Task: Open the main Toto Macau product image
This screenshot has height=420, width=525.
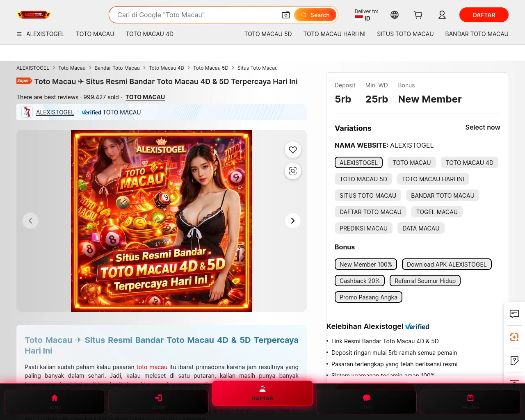Action: pos(162,221)
